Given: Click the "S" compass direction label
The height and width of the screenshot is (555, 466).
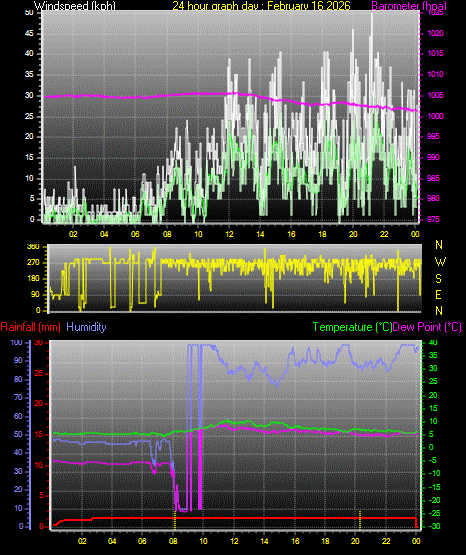Looking at the screenshot, I should pyautogui.click(x=438, y=279).
